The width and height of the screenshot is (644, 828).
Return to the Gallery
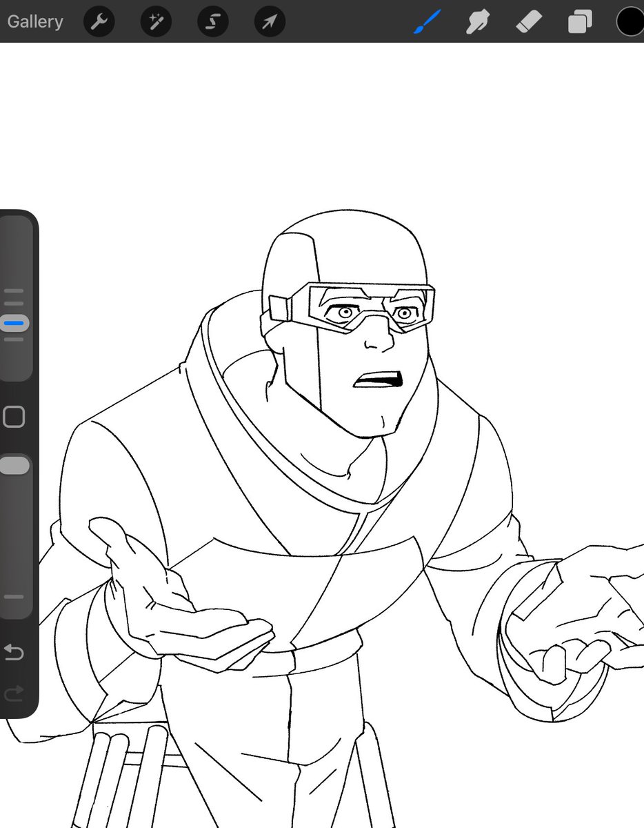[x=35, y=21]
